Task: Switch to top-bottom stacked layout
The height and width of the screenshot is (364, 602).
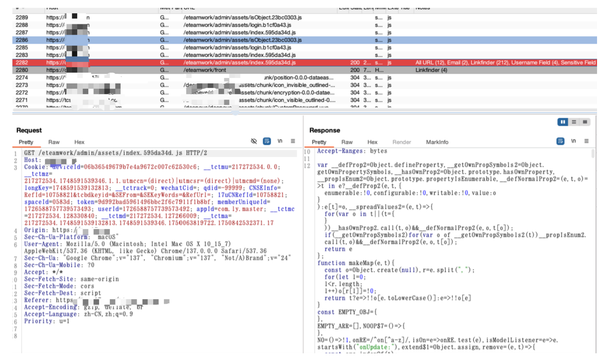Action: [574, 122]
